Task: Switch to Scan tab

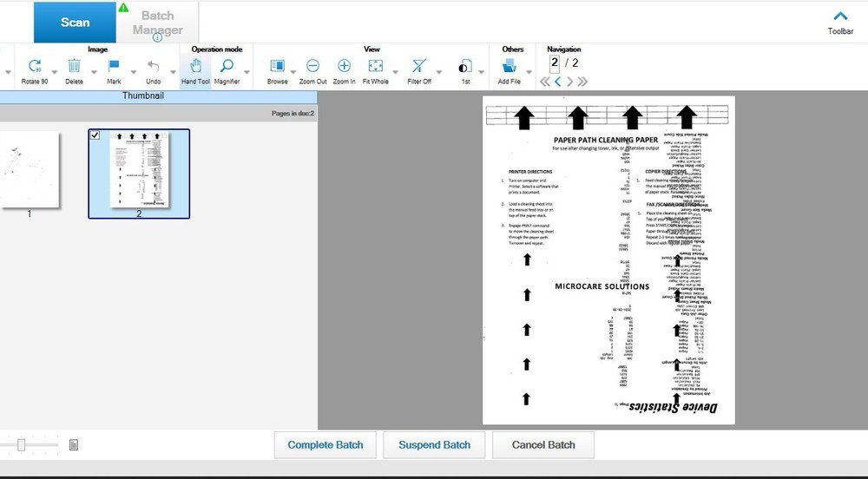Action: 75,22
